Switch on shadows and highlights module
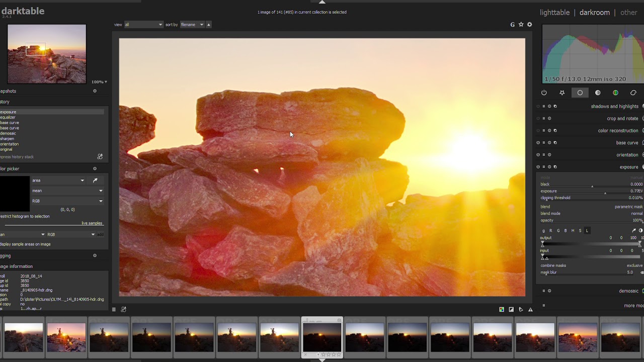This screenshot has width=644, height=362. pyautogui.click(x=538, y=106)
